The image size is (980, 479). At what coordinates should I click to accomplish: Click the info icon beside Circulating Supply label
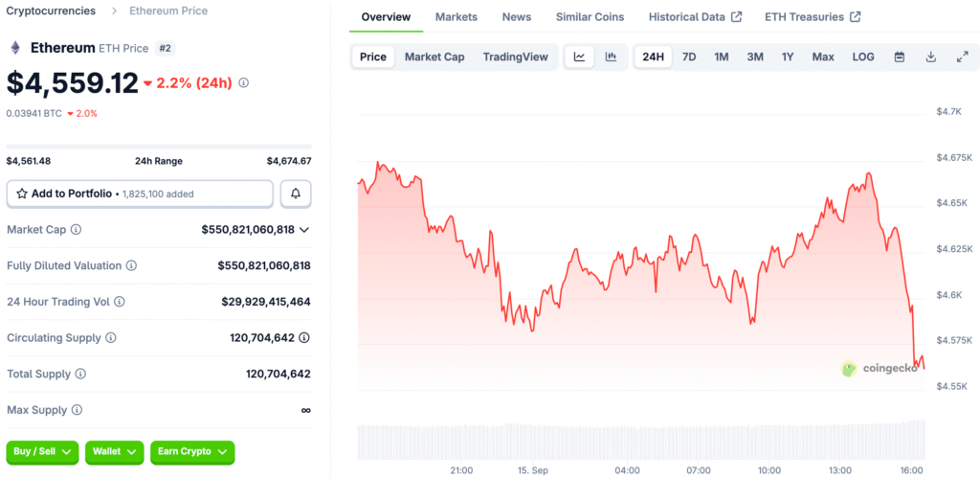tap(111, 337)
